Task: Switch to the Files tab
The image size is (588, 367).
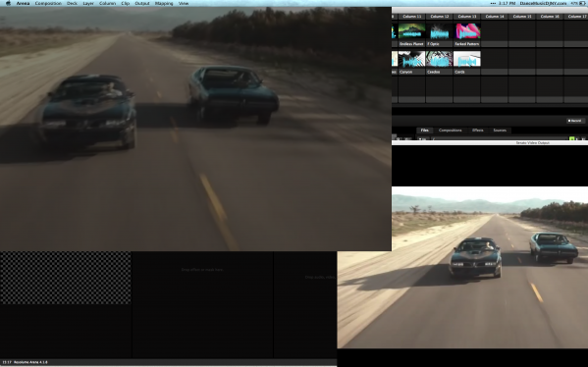Action: 424,131
